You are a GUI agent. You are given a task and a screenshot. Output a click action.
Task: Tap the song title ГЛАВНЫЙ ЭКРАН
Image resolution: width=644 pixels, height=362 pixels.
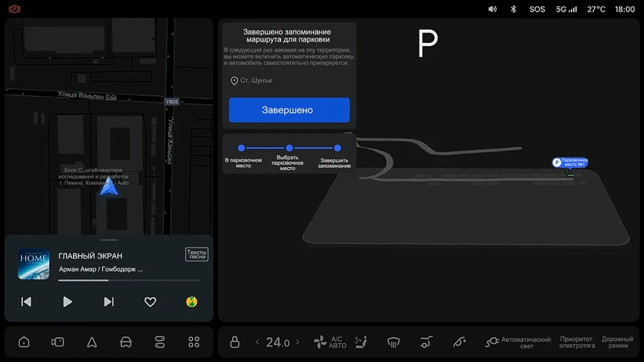[x=91, y=256]
